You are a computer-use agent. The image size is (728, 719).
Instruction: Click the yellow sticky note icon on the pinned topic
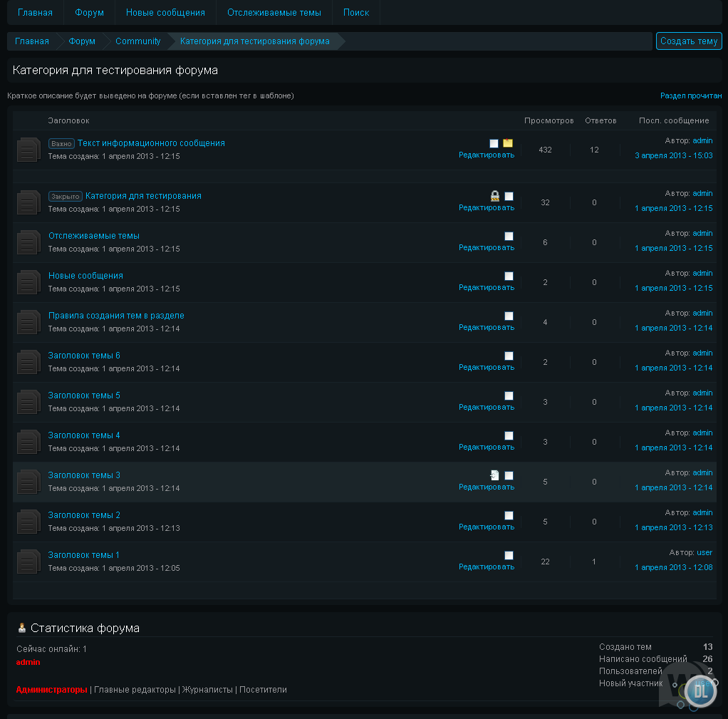pos(508,143)
